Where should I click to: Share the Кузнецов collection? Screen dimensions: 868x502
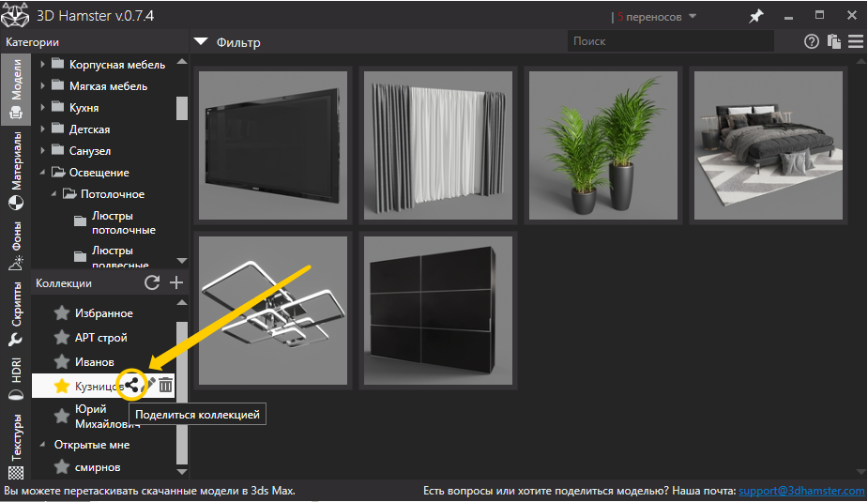[131, 386]
